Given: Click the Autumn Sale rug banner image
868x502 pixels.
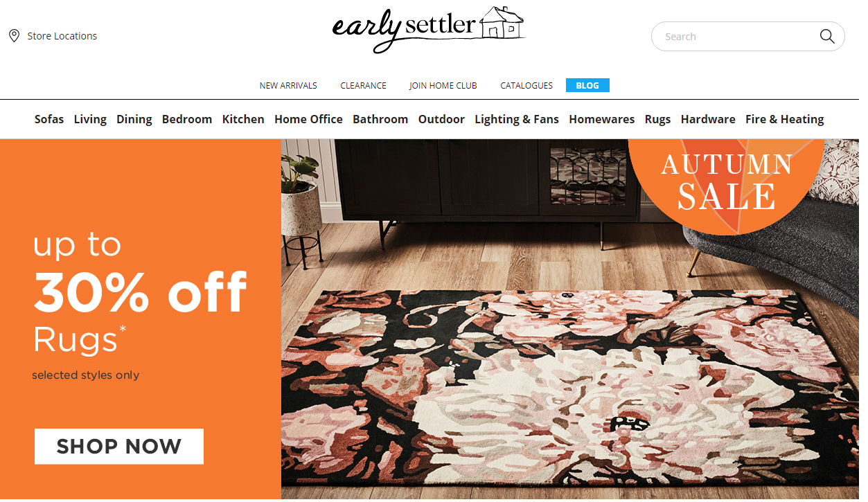Looking at the screenshot, I should click(570, 319).
